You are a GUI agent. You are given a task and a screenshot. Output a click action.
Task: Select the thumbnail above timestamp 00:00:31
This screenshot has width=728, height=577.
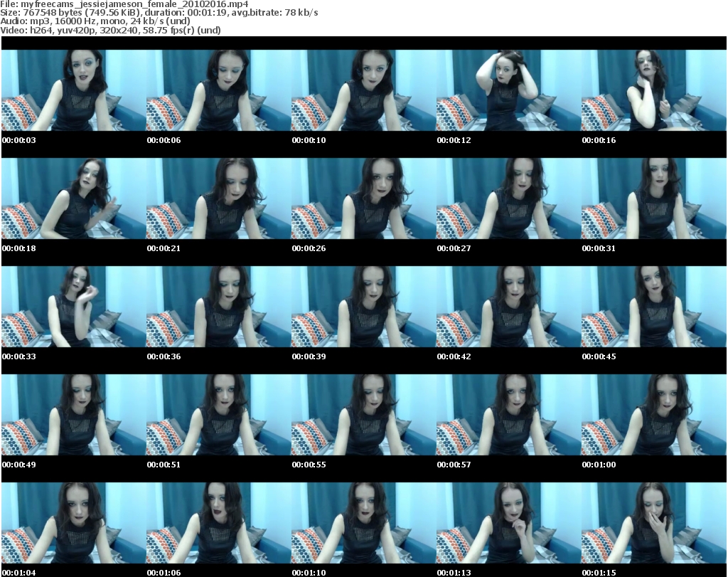[x=654, y=198]
